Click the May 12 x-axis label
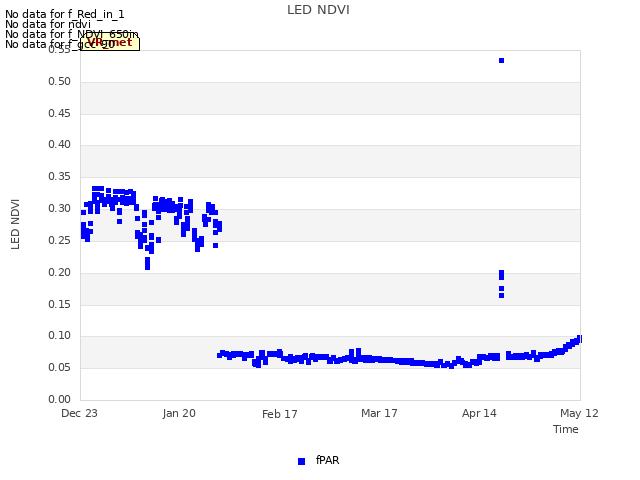 579,413
